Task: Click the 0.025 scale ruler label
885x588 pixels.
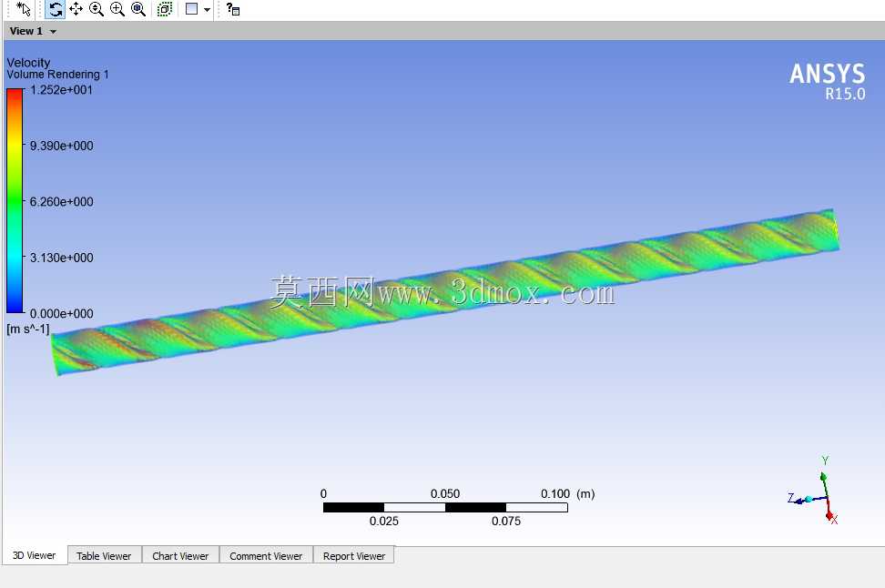Action: point(384,521)
